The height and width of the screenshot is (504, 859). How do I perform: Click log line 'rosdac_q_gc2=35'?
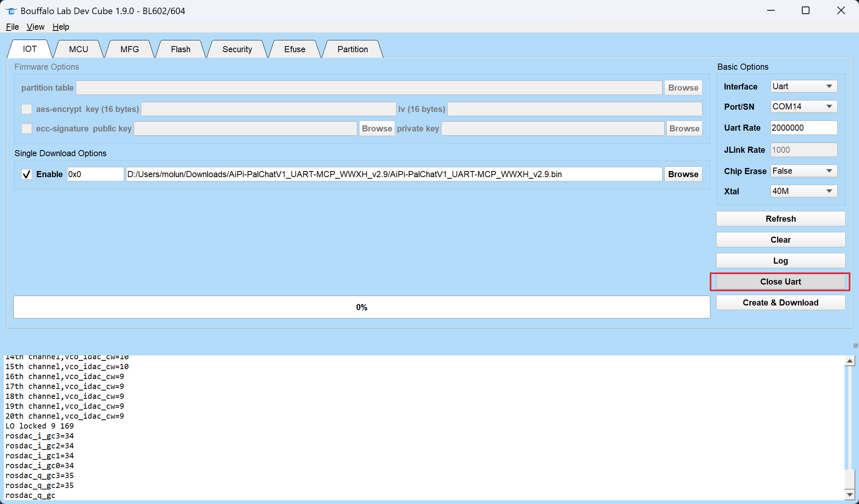click(40, 485)
